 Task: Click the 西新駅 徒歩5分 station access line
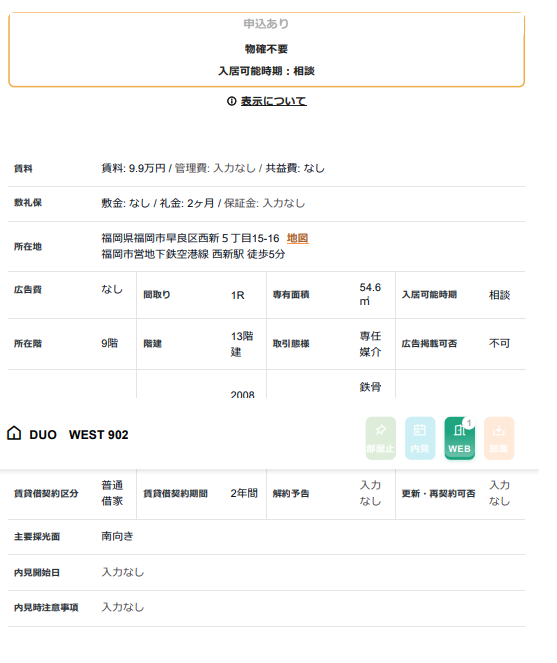tap(193, 254)
